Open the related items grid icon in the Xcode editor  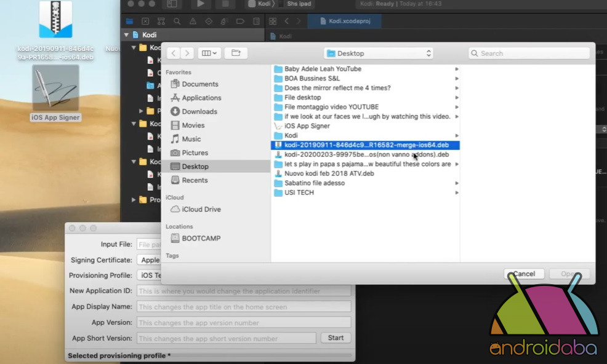pos(273,22)
